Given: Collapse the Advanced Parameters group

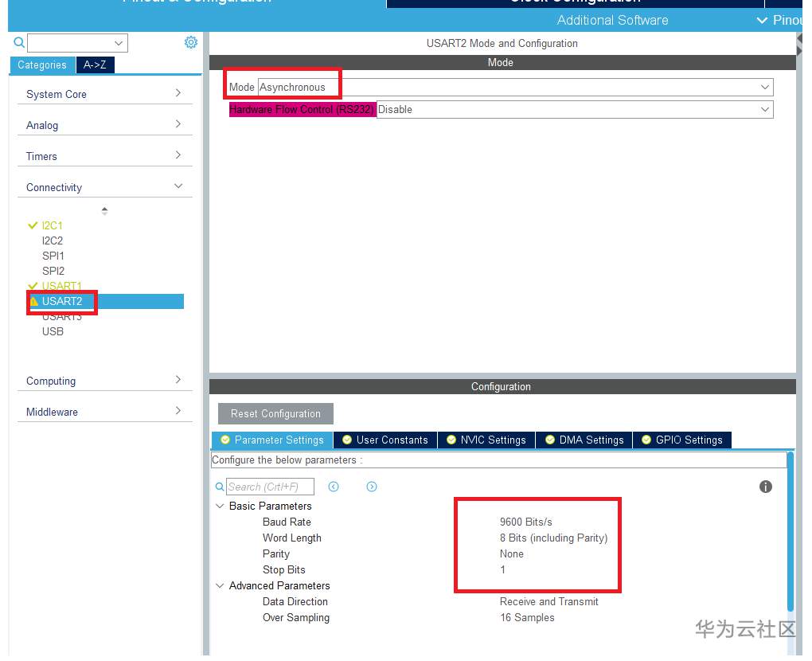Looking at the screenshot, I should pos(220,585).
